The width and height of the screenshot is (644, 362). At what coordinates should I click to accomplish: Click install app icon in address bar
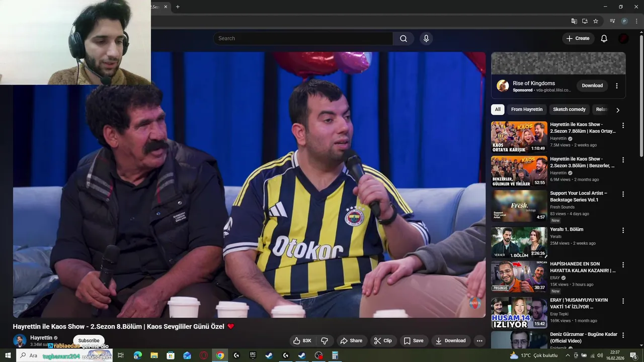click(x=585, y=21)
